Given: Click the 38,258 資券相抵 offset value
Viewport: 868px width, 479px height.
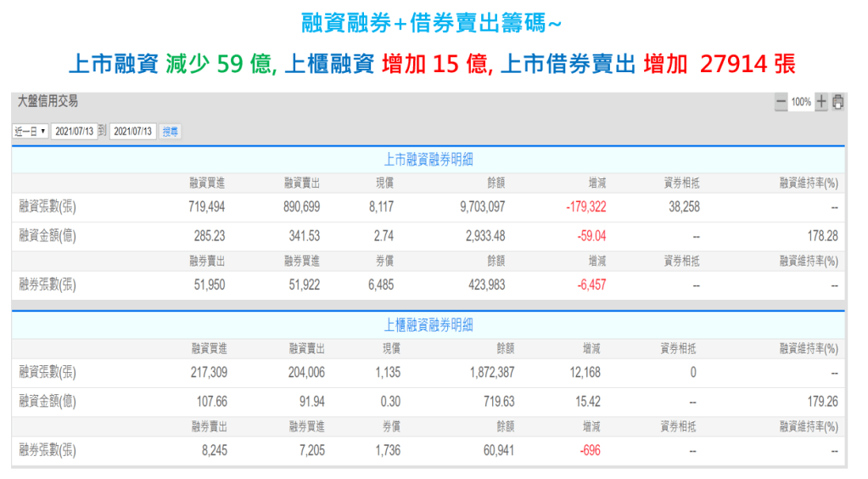Looking at the screenshot, I should 682,206.
